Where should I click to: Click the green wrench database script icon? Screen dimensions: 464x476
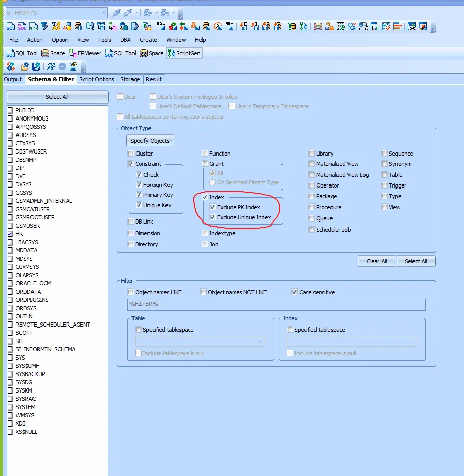point(292,27)
